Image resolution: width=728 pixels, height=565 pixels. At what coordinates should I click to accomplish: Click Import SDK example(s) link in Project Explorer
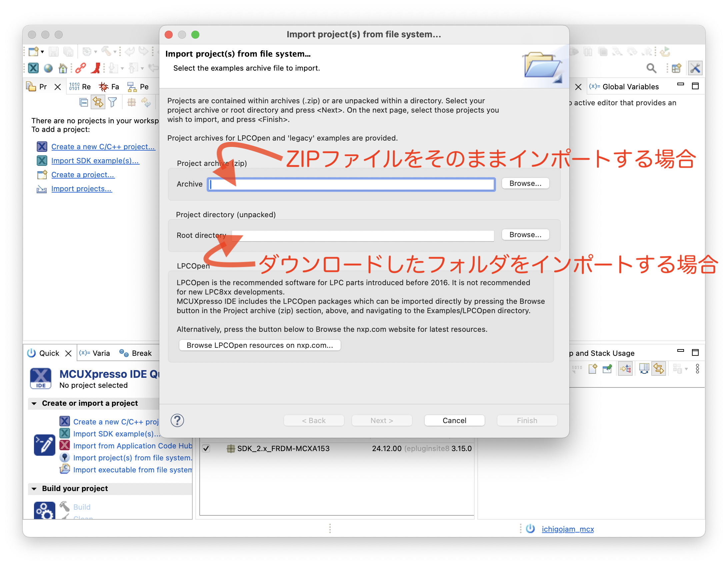(95, 161)
